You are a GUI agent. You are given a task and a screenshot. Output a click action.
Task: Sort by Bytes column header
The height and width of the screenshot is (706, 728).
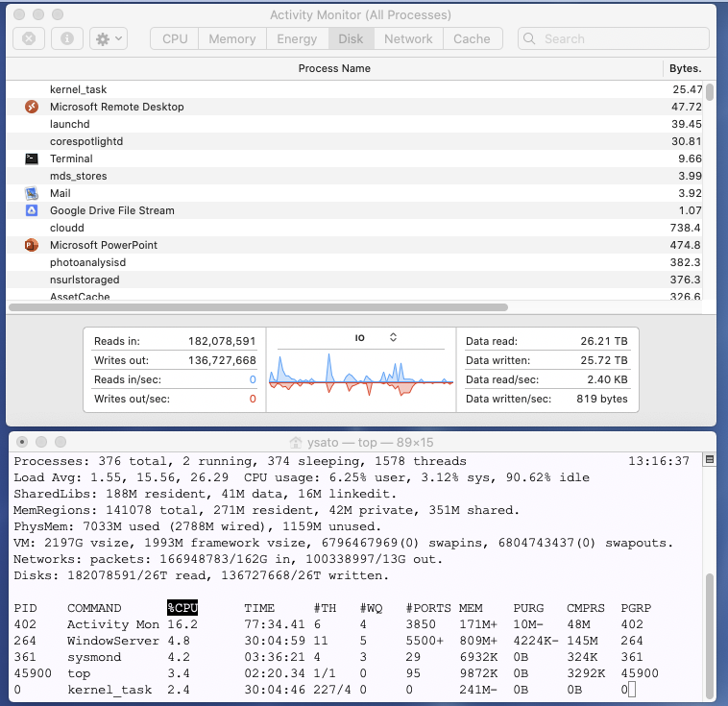(x=685, y=68)
